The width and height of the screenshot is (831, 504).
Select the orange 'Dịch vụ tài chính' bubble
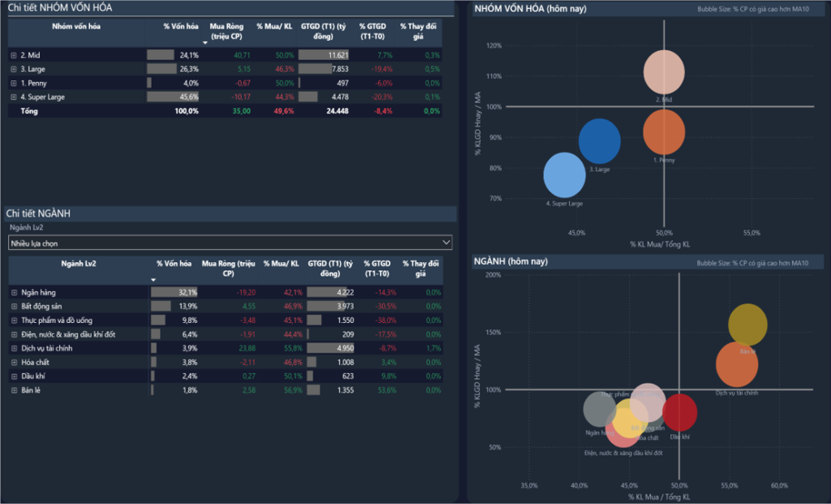pos(736,364)
